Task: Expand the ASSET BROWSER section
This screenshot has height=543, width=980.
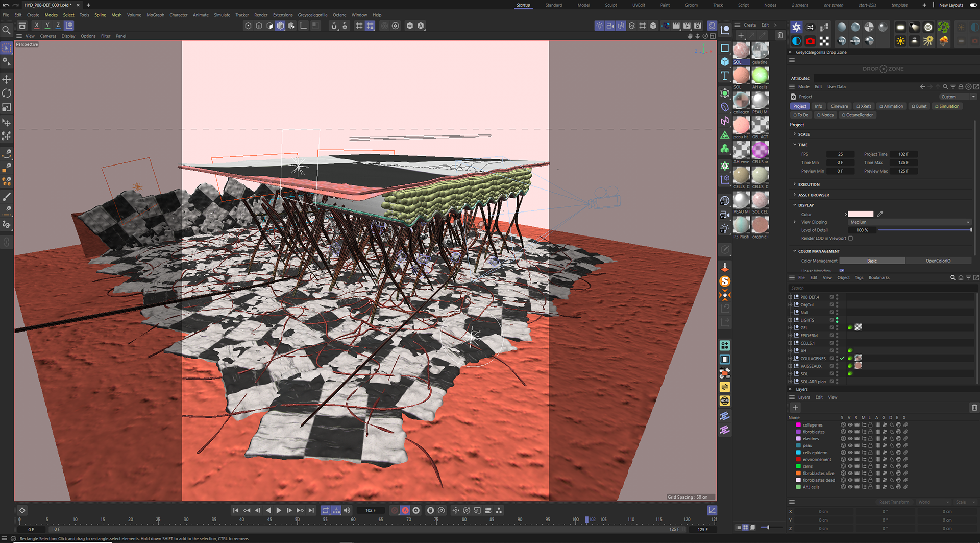Action: 795,195
